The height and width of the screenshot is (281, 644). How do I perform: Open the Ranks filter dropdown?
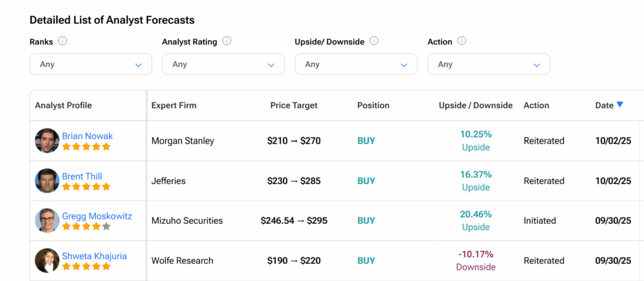91,64
